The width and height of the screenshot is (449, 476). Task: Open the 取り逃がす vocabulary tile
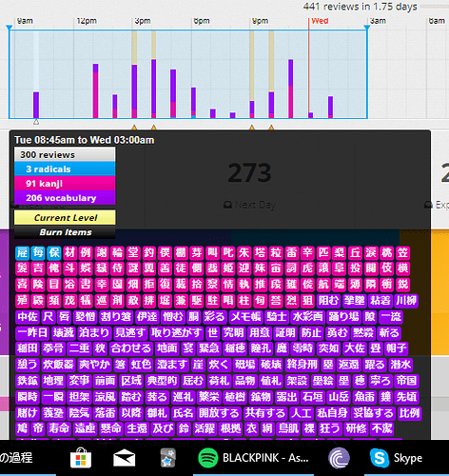tap(177, 332)
